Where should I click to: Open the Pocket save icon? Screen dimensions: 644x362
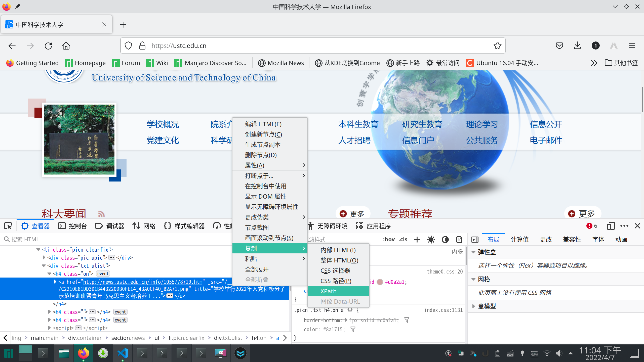[x=559, y=46]
